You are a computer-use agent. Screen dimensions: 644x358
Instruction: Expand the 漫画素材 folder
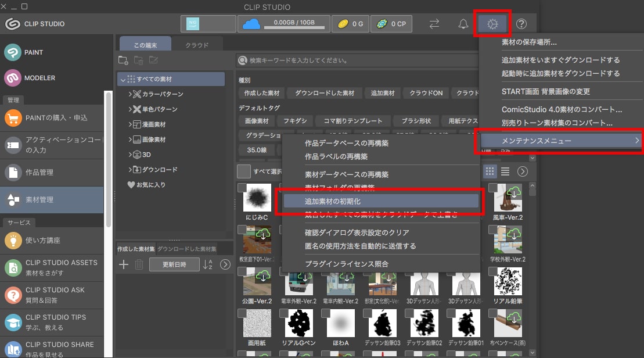[x=129, y=124]
